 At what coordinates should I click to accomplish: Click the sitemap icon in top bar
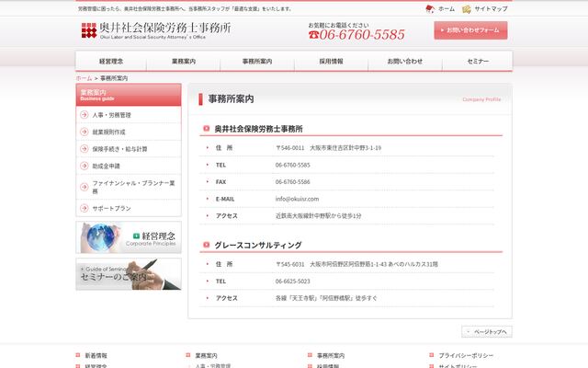click(x=466, y=9)
